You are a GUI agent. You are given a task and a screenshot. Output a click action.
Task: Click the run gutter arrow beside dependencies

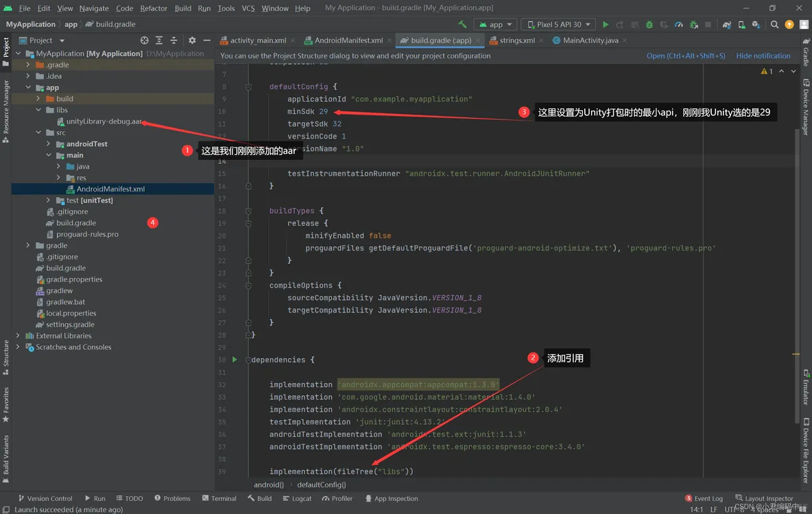coord(235,359)
